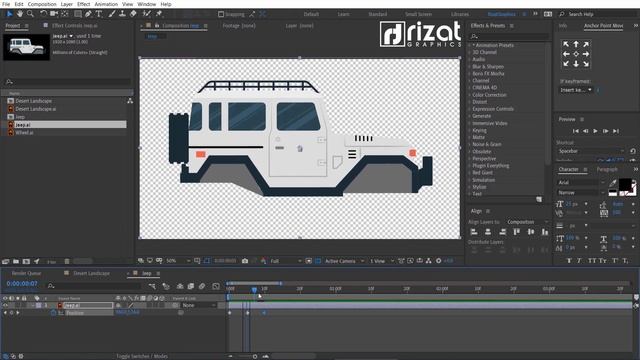This screenshot has height=360, width=640.
Task: Select the Pan Behind anchor point tool
Action: [x=65, y=14]
